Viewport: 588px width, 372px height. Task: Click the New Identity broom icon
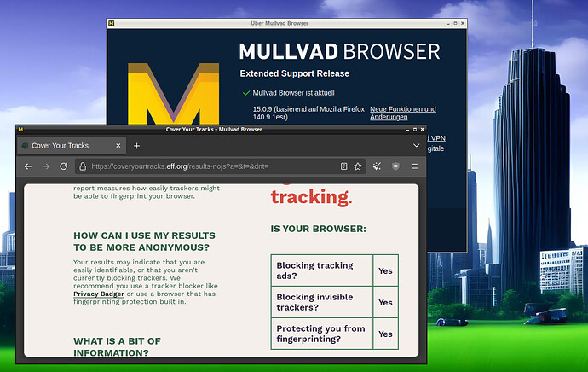pyautogui.click(x=377, y=166)
